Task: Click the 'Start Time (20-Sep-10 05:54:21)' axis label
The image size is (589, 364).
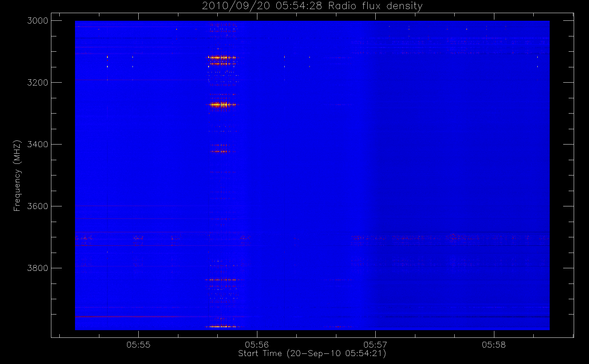Action: click(x=312, y=353)
